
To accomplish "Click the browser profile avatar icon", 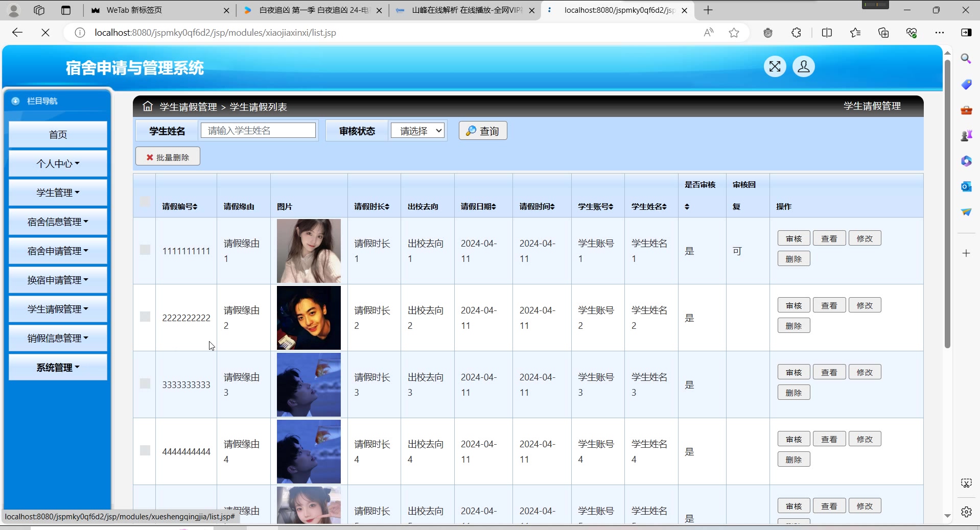I will tap(14, 10).
